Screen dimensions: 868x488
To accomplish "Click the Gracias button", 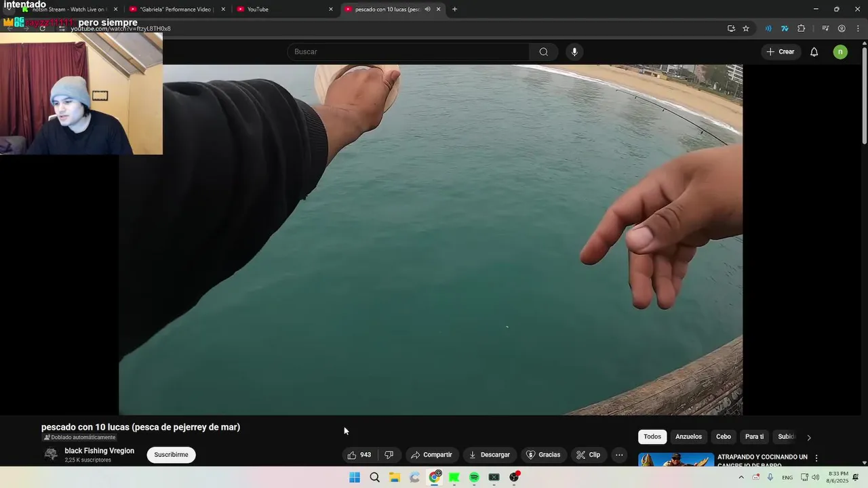I will pos(543,455).
